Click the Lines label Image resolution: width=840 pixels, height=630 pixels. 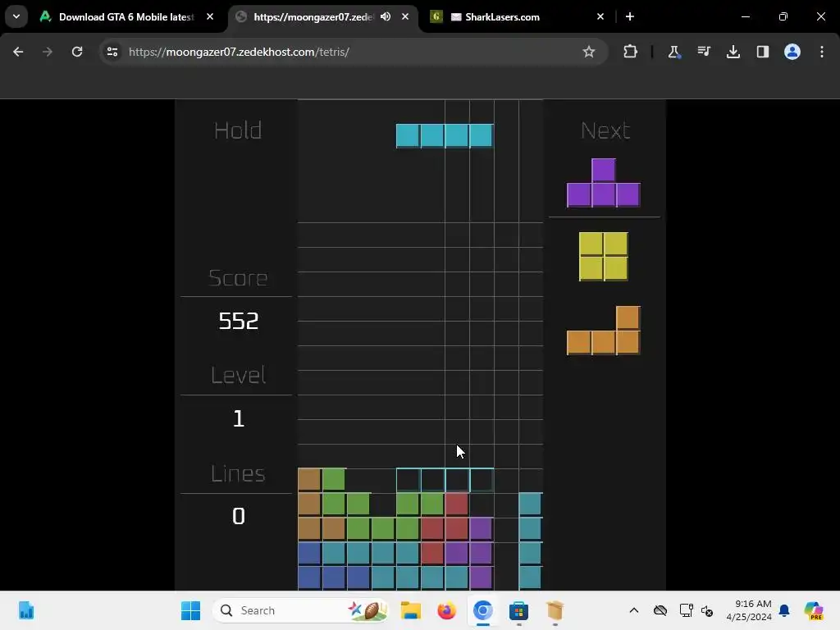238,473
